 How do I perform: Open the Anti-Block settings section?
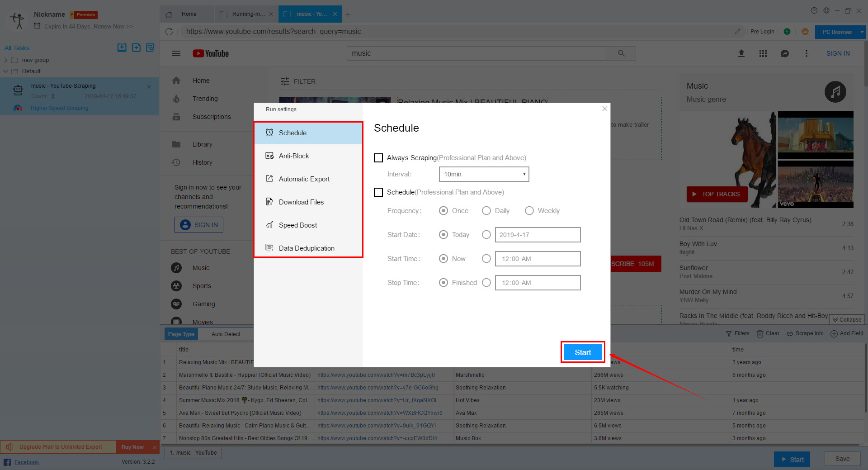pyautogui.click(x=308, y=156)
